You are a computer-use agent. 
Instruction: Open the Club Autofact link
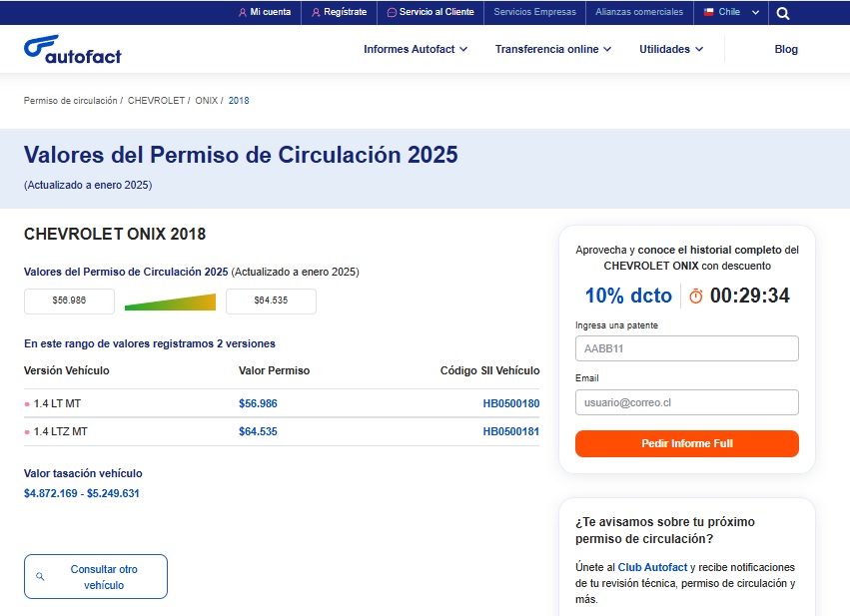[652, 567]
